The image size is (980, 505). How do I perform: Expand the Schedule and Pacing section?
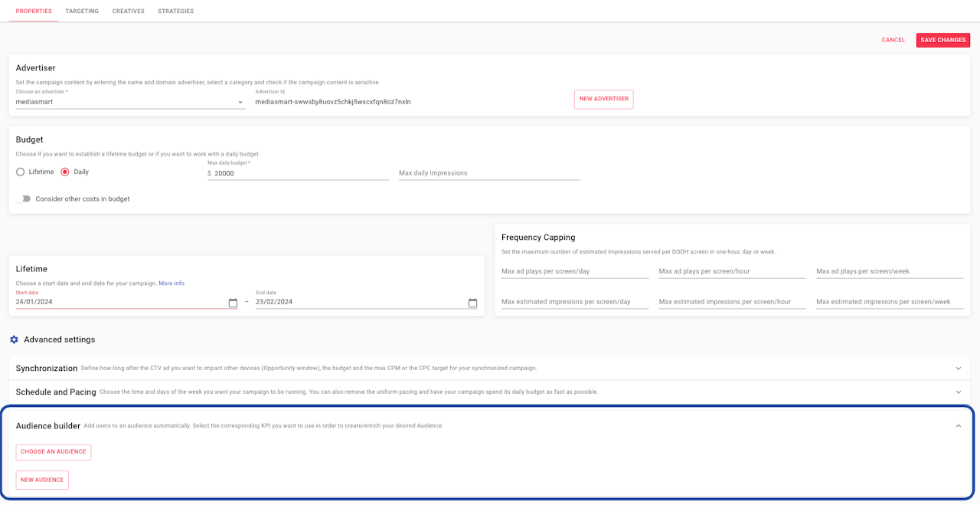click(958, 392)
